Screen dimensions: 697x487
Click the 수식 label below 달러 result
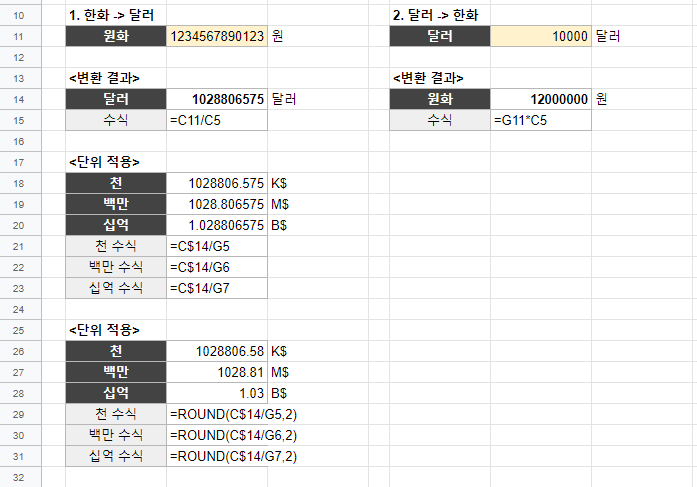[x=116, y=120]
